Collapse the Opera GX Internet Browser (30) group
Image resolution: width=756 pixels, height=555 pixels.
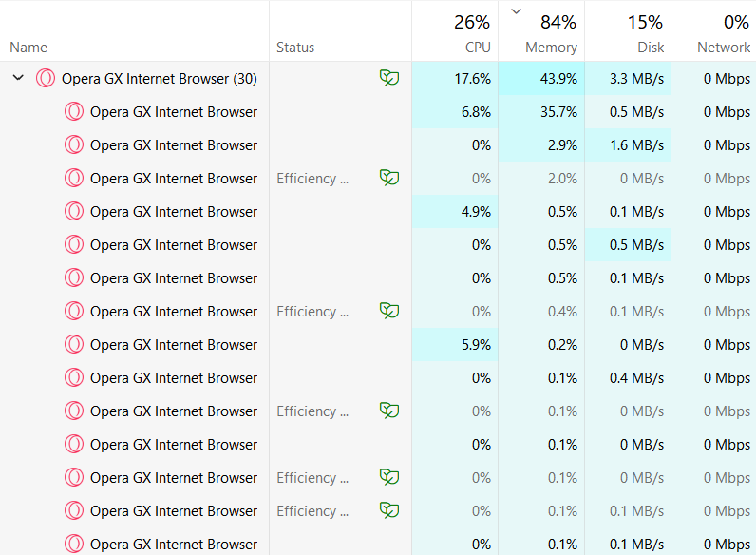point(18,79)
